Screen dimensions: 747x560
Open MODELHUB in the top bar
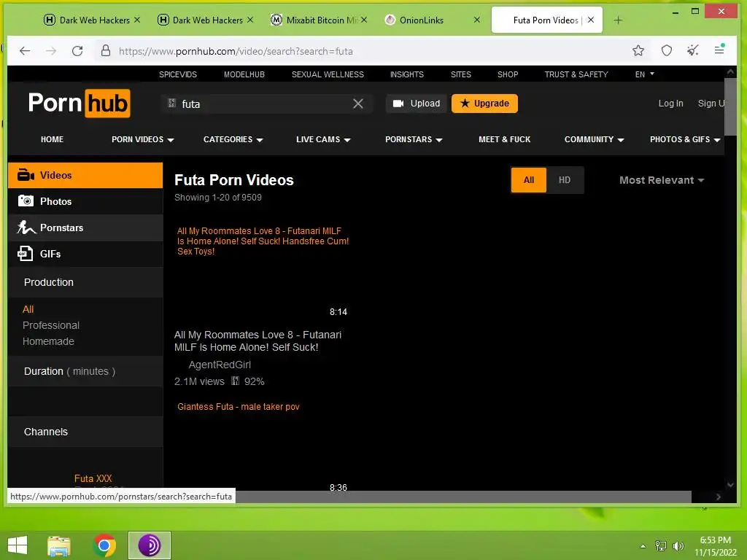coord(244,74)
